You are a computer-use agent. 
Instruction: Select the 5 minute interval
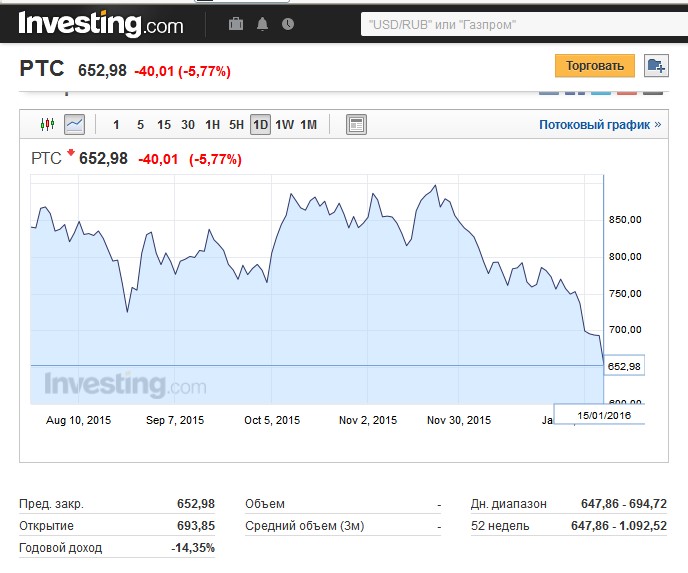point(140,125)
